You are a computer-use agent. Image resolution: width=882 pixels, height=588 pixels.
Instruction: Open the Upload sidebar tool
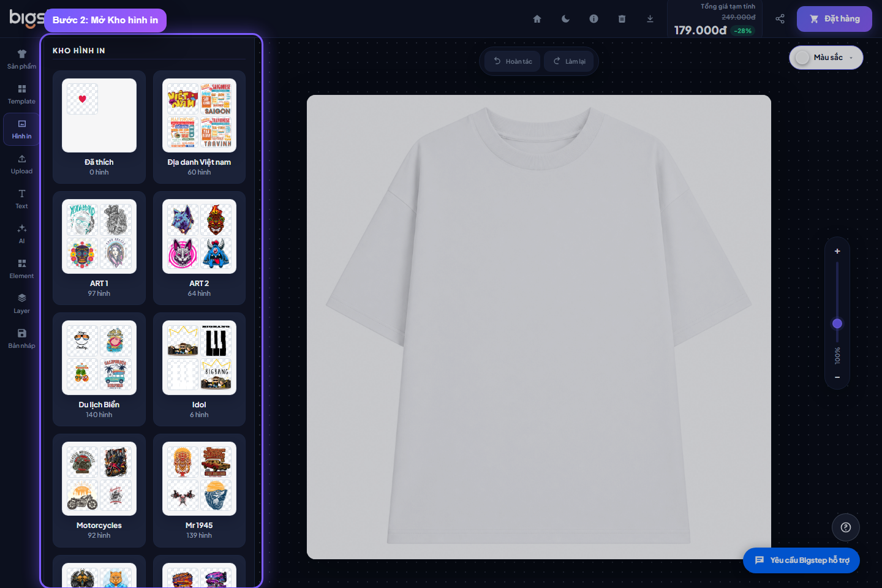click(x=21, y=164)
